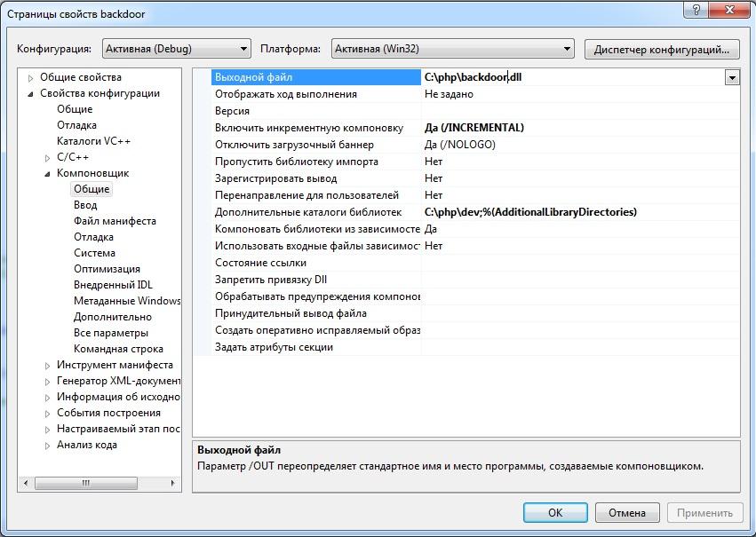Select Ввод under Компоновщик

(85, 205)
